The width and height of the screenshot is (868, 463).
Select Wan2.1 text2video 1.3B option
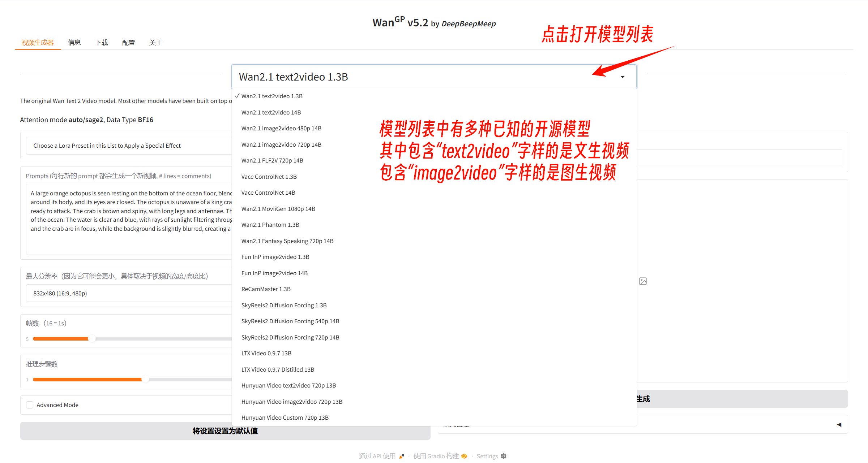click(434, 96)
